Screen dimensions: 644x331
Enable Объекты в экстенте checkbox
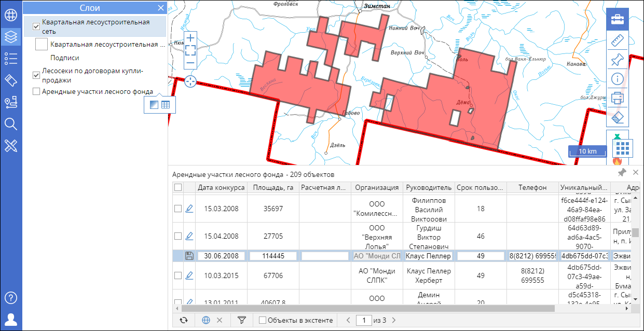tap(263, 320)
